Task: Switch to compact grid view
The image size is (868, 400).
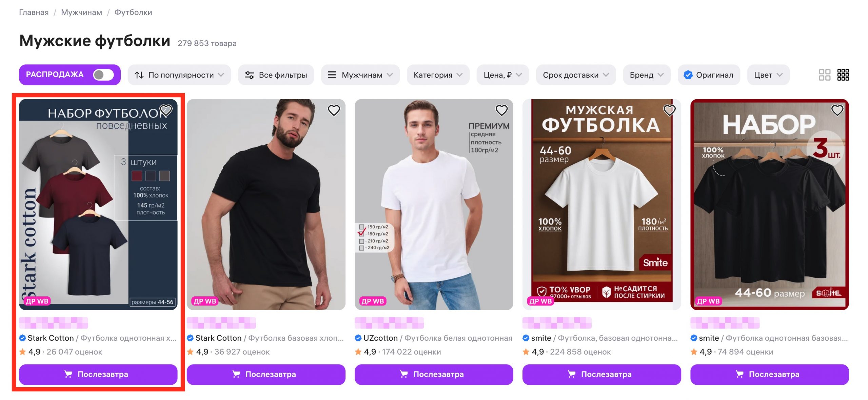Action: coord(843,75)
